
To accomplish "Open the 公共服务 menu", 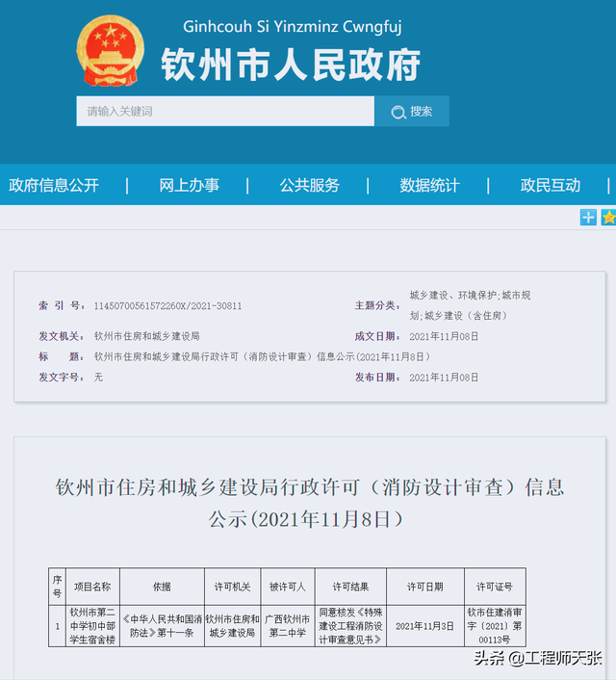I will [x=310, y=185].
